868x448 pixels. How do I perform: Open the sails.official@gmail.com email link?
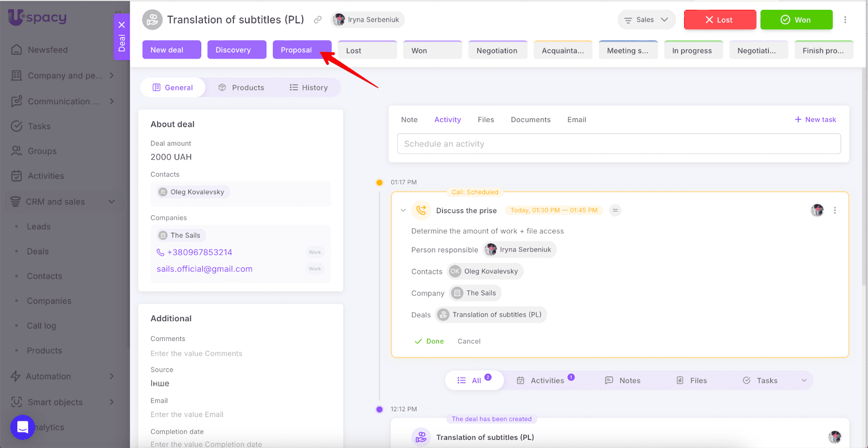[205, 269]
